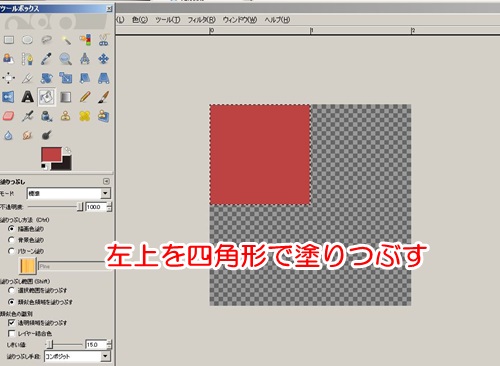Open the ヘルプ(H) Help menu
Screen dimensions: 500x366
277,20
